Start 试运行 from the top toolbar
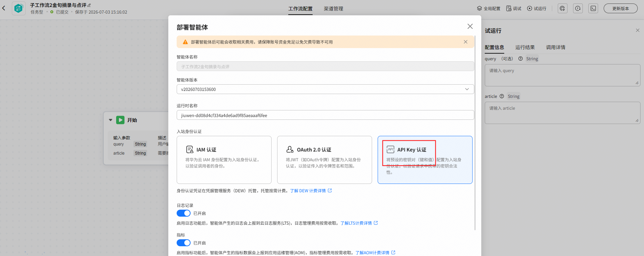This screenshot has height=256, width=644. (537, 8)
